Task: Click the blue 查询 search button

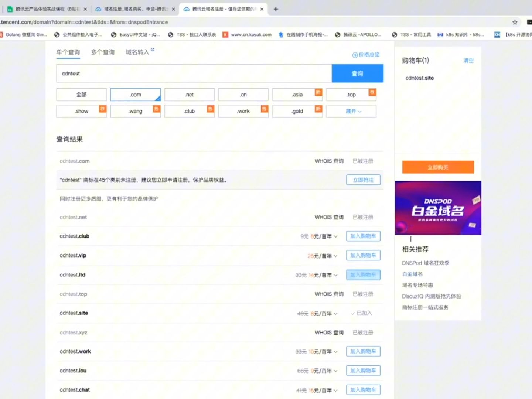Action: coord(357,74)
